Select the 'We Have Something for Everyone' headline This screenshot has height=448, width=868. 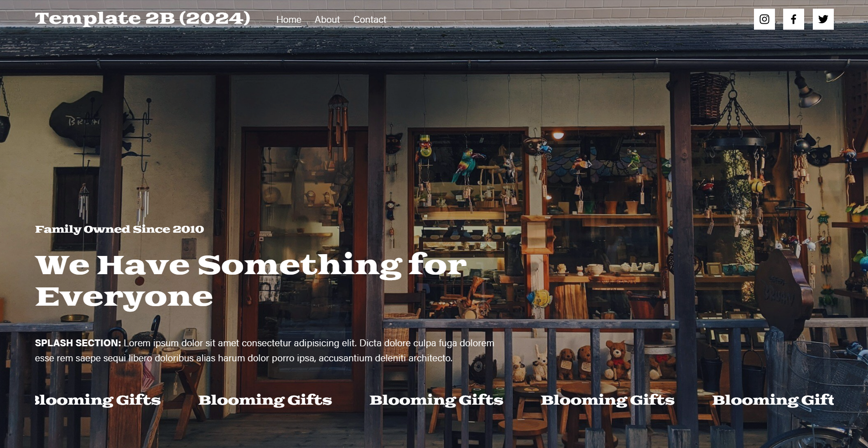[251, 281]
